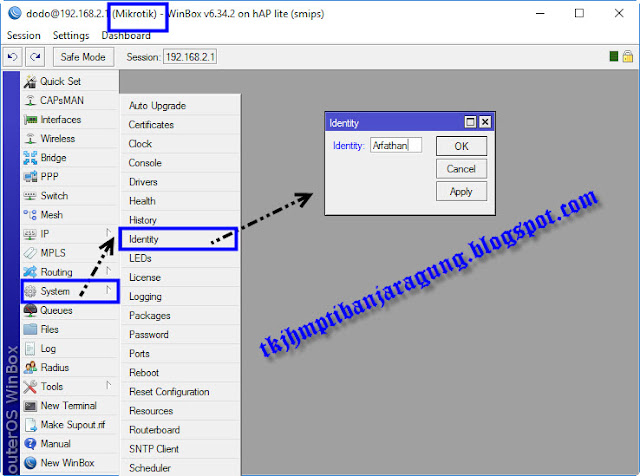Expand the System submenu arrow
The image size is (640, 476).
click(x=108, y=290)
